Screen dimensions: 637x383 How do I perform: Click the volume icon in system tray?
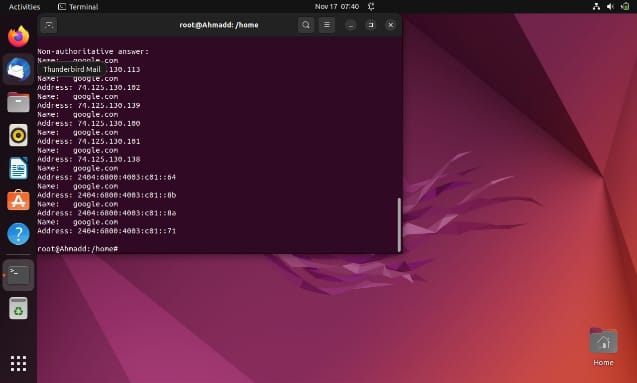click(x=610, y=6)
